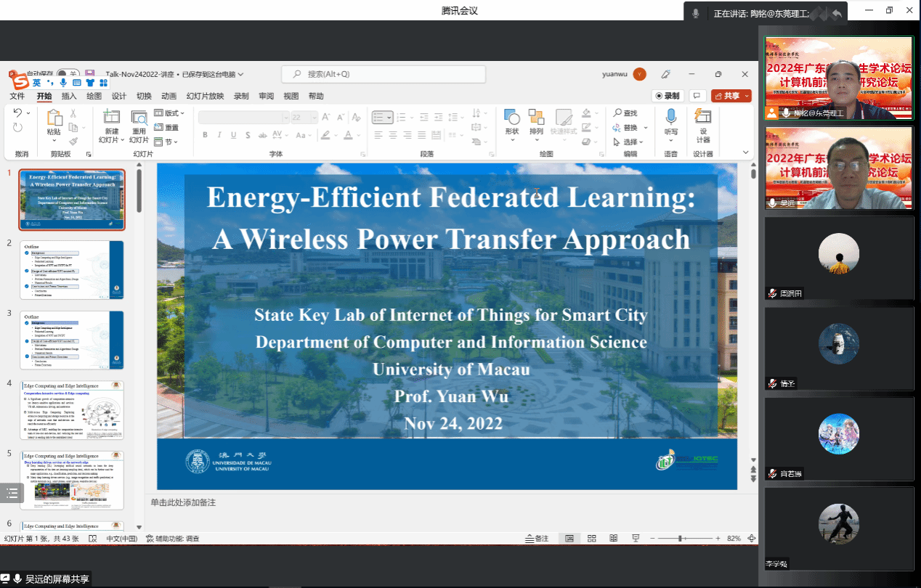The width and height of the screenshot is (921, 588).
Task: Adjust the zoom slider in status bar
Action: [681, 539]
